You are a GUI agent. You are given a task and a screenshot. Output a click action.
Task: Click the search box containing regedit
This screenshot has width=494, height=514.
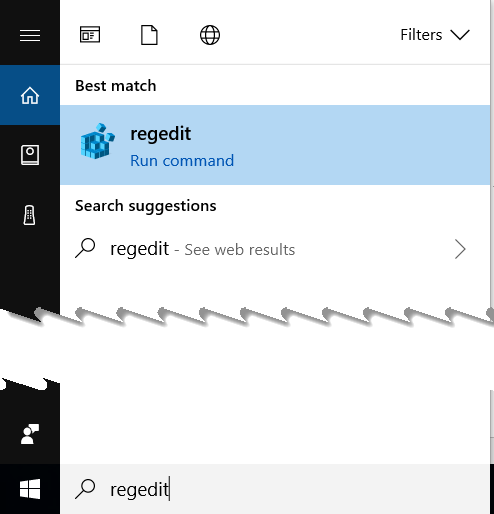pos(275,489)
